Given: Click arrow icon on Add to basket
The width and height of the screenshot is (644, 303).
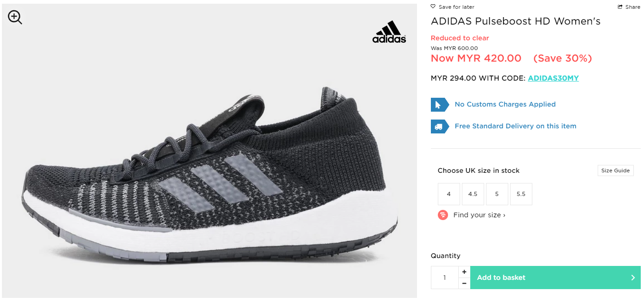Looking at the screenshot, I should point(633,278).
